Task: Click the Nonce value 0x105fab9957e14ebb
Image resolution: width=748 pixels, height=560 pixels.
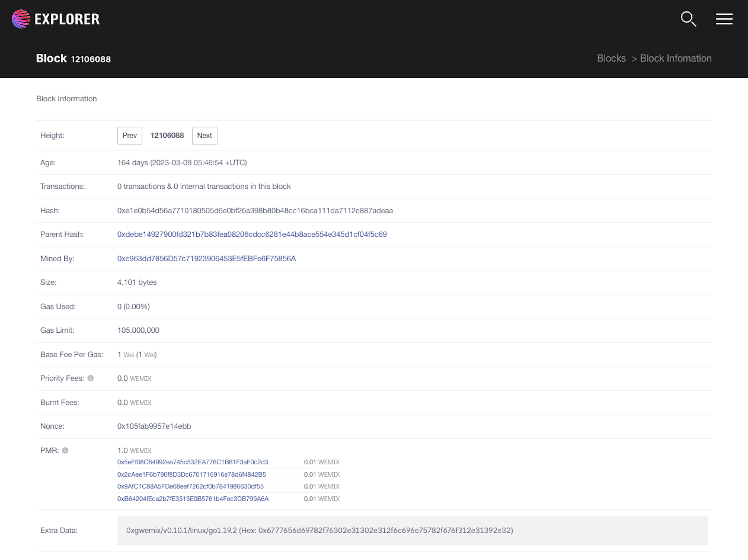Action: point(154,426)
